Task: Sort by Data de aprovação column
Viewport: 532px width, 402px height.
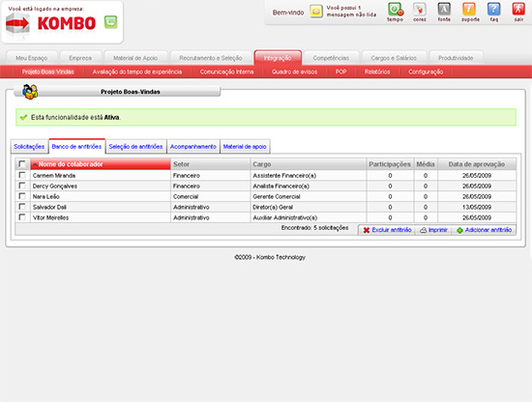Action: (477, 164)
